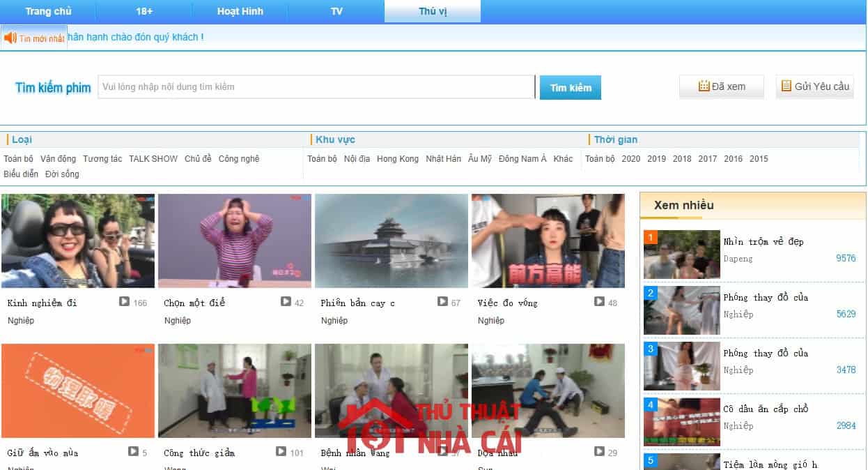Click the speaker icon beside Tin mới nhất

coord(10,38)
